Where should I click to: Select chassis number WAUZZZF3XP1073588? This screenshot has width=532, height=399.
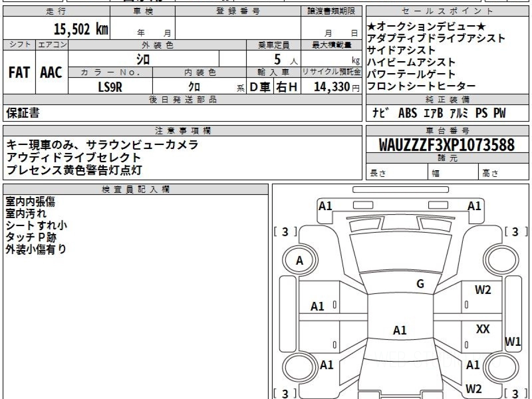447,145
